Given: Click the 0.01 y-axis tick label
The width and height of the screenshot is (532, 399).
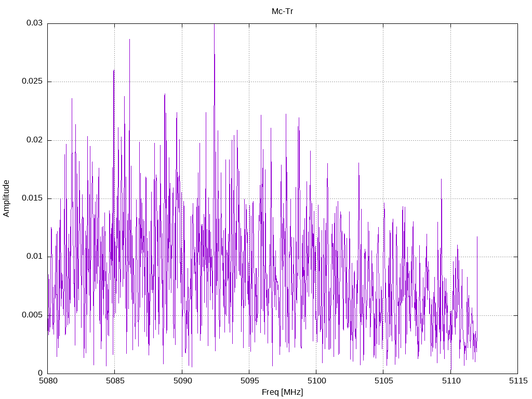Looking at the screenshot, I should (x=35, y=257).
